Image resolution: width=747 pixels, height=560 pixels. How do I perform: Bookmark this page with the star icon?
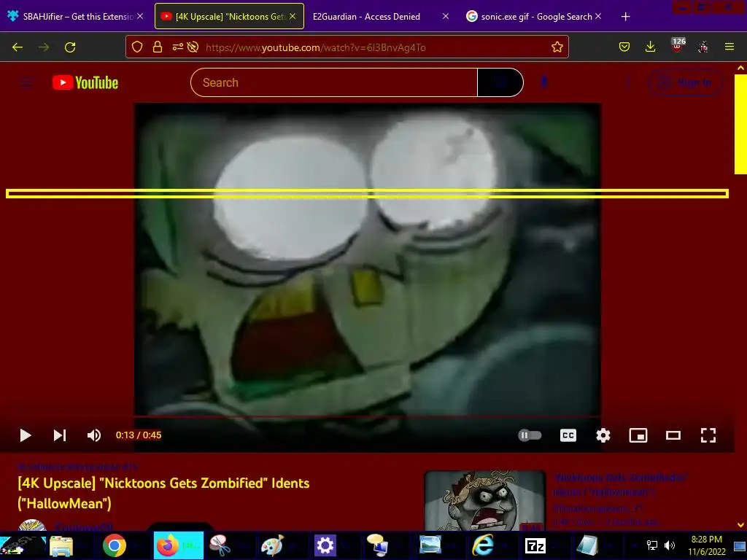tap(557, 47)
